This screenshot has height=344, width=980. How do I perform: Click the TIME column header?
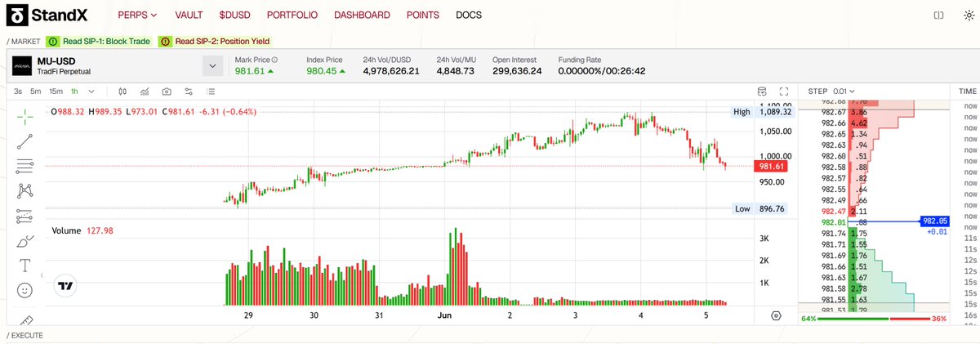969,92
